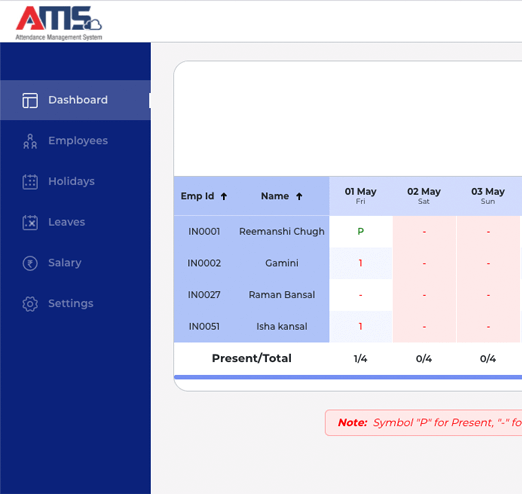Click the Holidays calendar icon

point(30,182)
